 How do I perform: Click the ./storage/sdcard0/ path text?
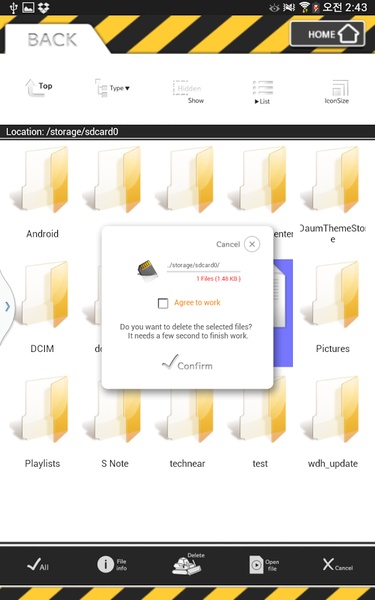point(193,265)
